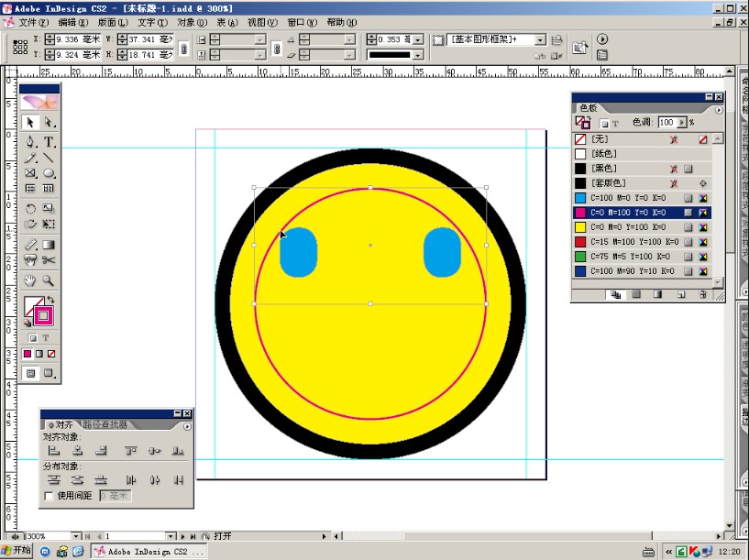Viewport: 749px width, 560px height.
Task: Switch to the 路径查找器 tab
Action: (x=105, y=425)
